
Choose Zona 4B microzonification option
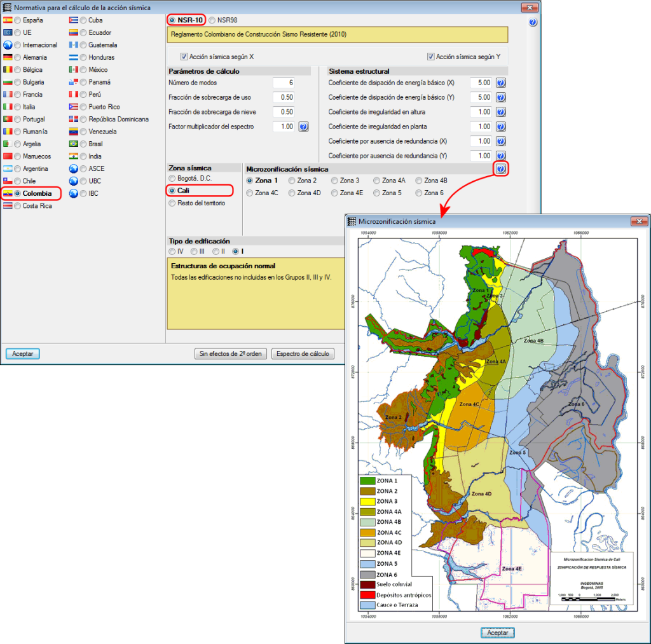pyautogui.click(x=419, y=181)
